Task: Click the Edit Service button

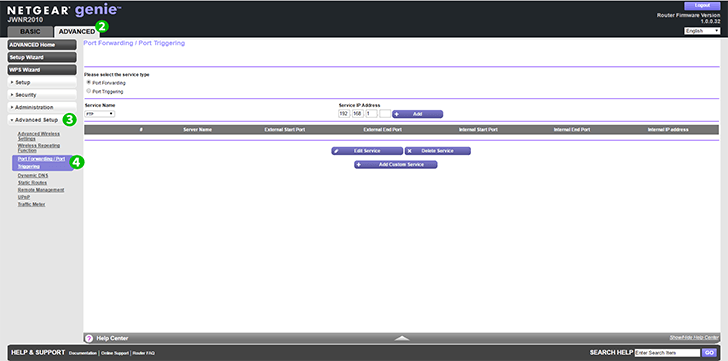Action: (x=367, y=151)
